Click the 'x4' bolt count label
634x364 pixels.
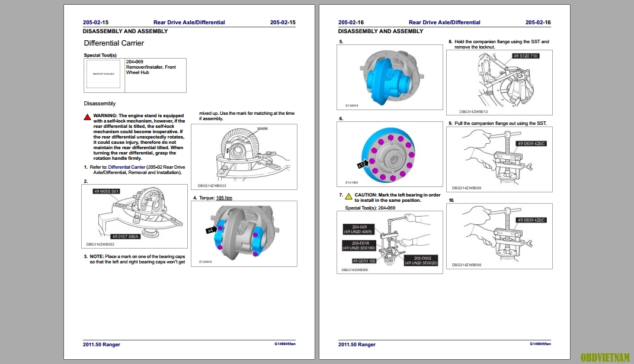(210, 230)
